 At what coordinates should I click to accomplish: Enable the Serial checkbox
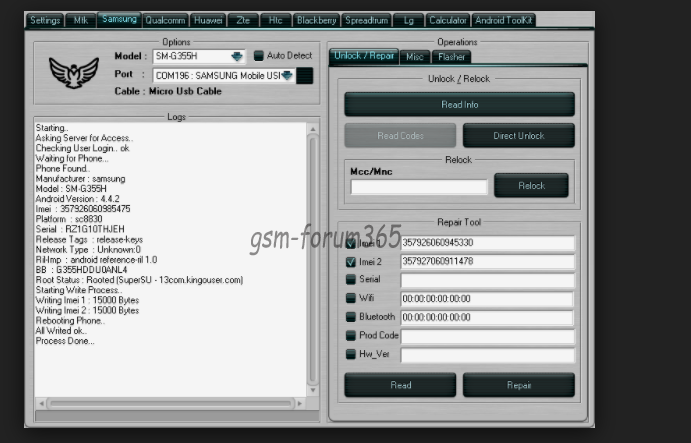(x=351, y=279)
